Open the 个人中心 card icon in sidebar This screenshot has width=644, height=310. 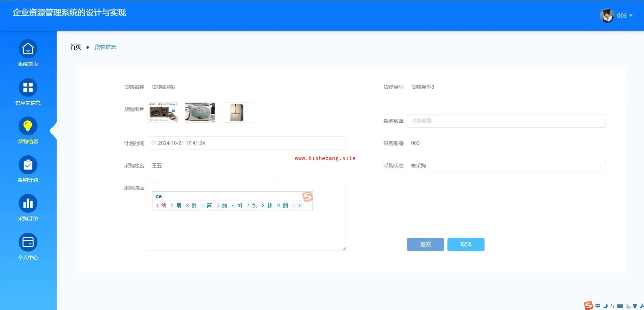[28, 242]
